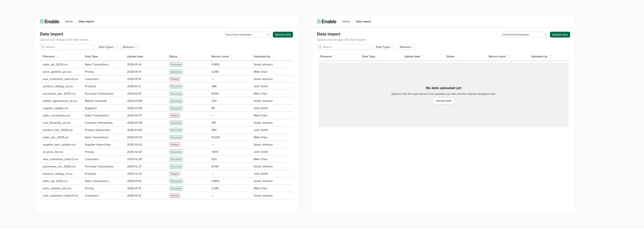Click upload date 2025-12-30
Viewport: 644px width, 228px height.
pos(134,152)
